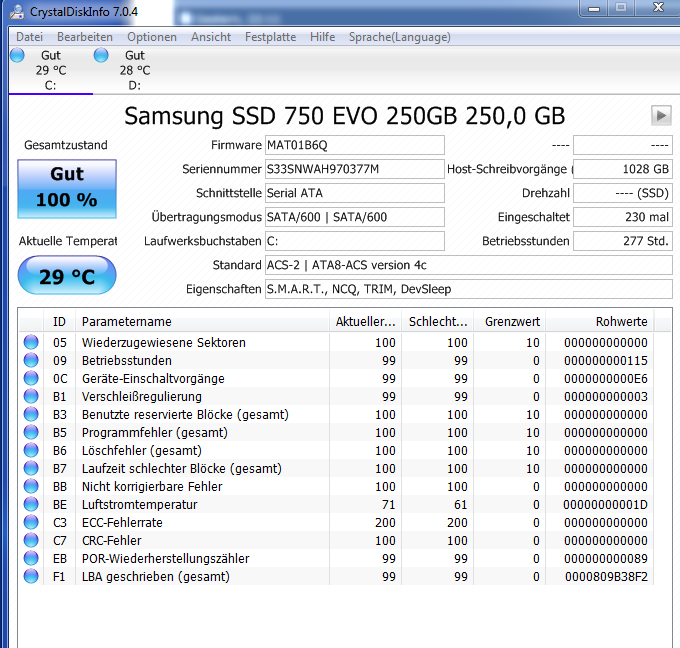The height and width of the screenshot is (648, 680).
Task: Select the CRC-Fehler row
Action: point(337,540)
